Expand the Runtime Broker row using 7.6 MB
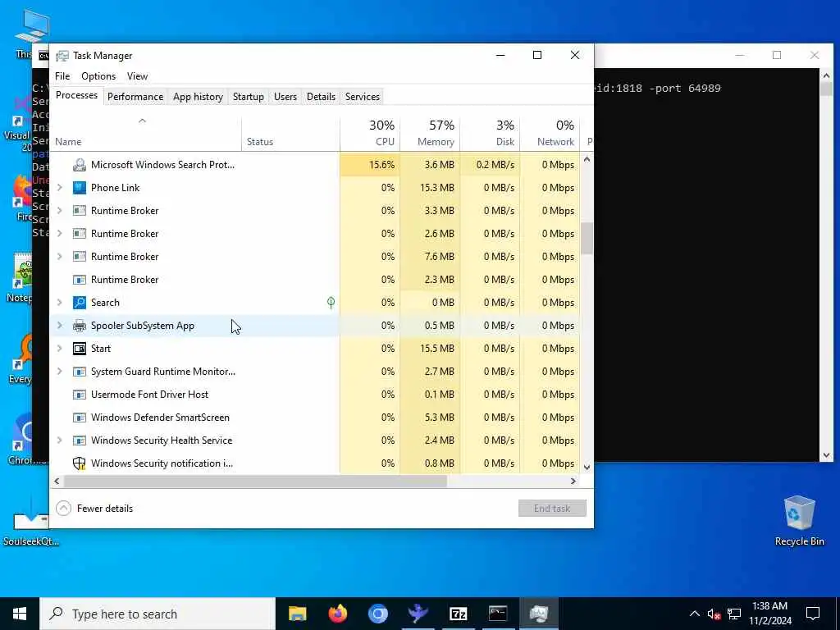840x630 pixels. pyautogui.click(x=59, y=257)
